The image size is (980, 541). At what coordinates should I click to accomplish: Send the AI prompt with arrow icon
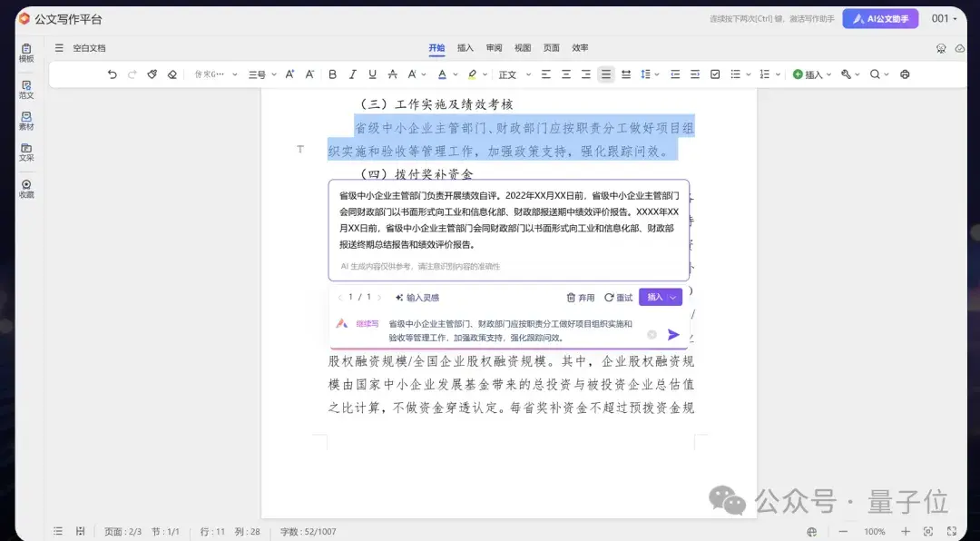coord(673,335)
